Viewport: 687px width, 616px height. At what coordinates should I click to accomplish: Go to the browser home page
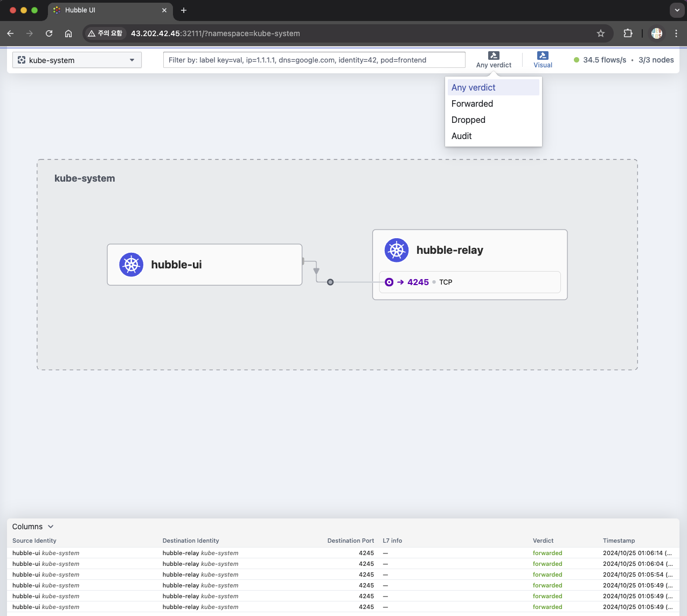68,33
